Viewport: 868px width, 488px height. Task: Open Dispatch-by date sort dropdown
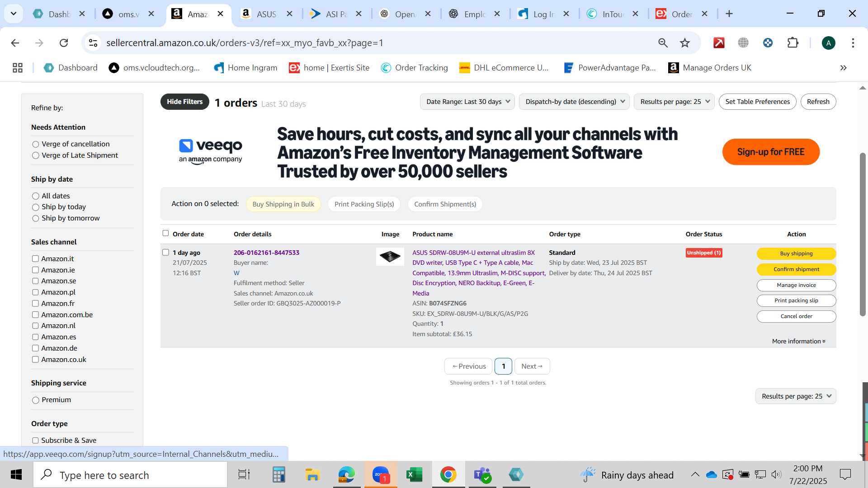pyautogui.click(x=575, y=102)
